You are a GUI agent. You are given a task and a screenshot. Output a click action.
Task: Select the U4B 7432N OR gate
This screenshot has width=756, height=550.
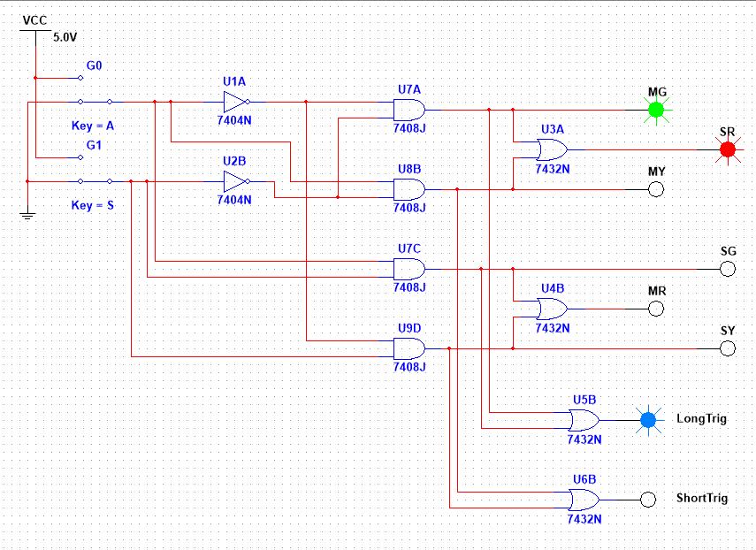click(x=552, y=308)
